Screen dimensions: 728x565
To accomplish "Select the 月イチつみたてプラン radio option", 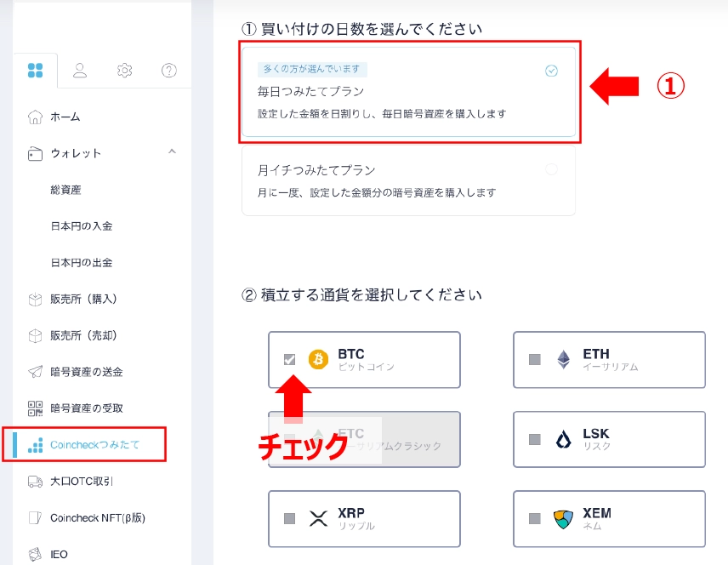I will (551, 169).
